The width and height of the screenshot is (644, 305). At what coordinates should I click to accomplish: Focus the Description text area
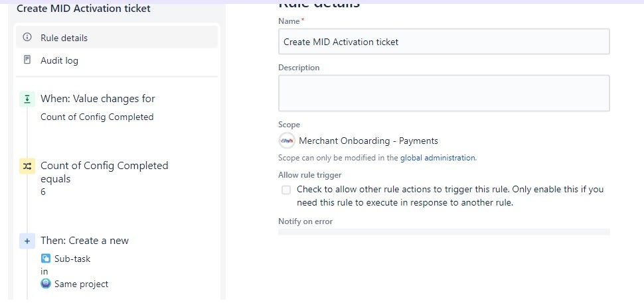[x=444, y=93]
